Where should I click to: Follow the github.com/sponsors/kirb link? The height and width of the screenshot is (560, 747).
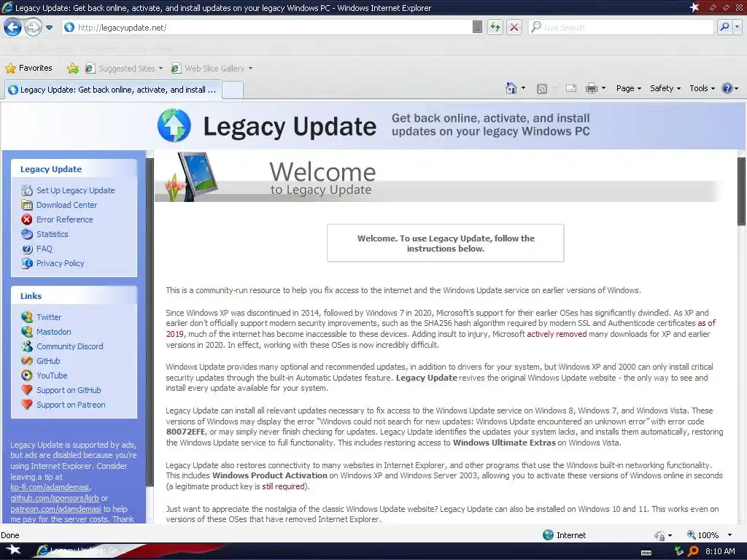(55, 498)
